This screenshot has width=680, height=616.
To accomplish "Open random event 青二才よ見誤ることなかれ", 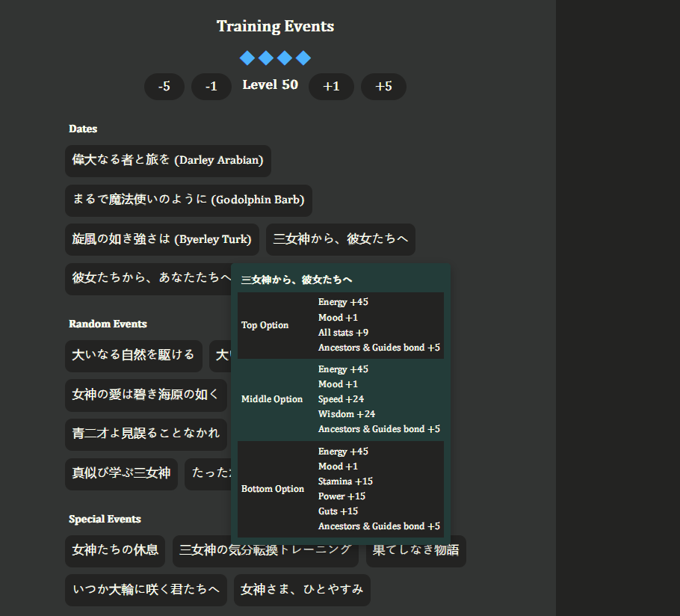I will pyautogui.click(x=146, y=434).
